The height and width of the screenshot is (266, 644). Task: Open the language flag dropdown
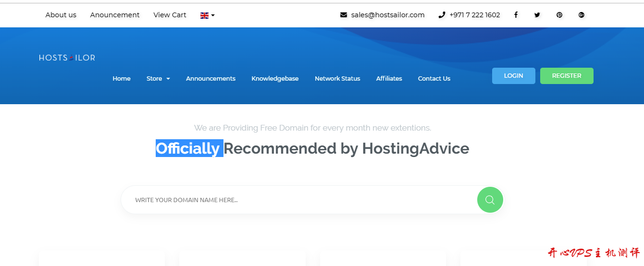[207, 15]
